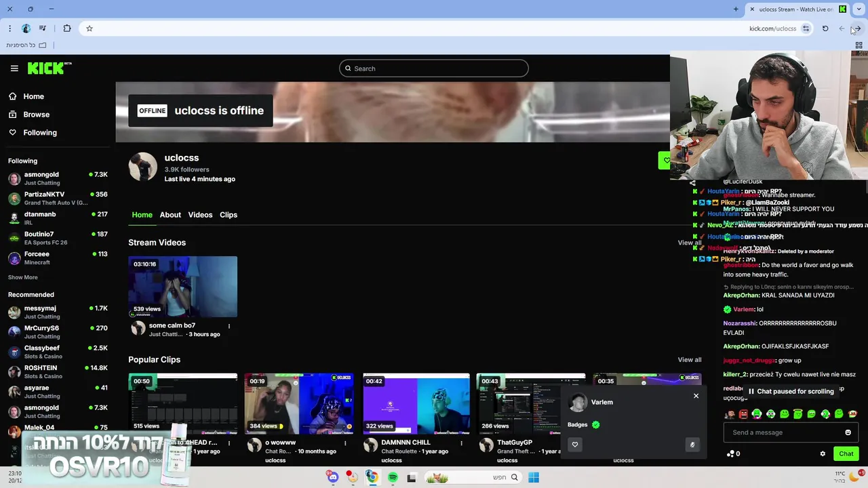
Task: View all Stream Videos
Action: tap(689, 243)
